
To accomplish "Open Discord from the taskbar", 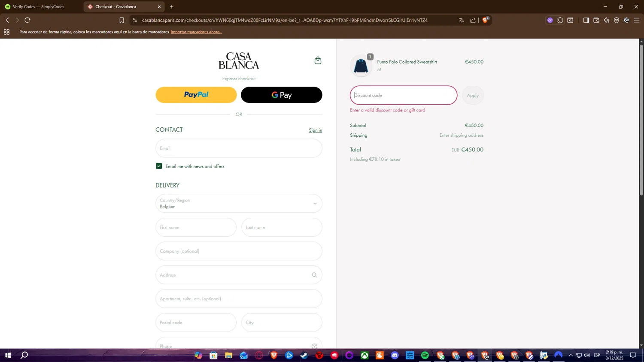I will click(x=395, y=356).
